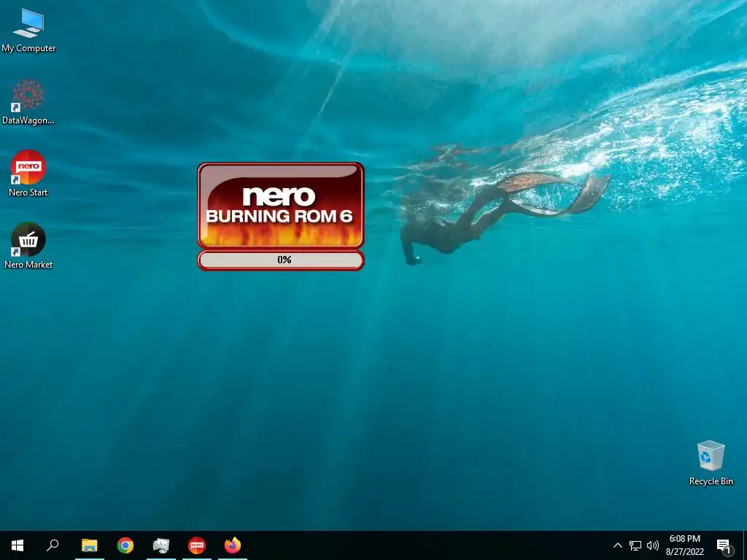Switch to Firefox in taskbar
Viewport: 747px width, 560px height.
click(233, 545)
